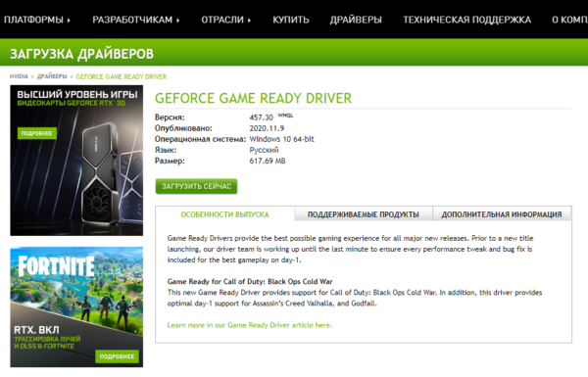The image size is (588, 377).
Task: Open the ДРАЙВЕРЫ nav item
Action: tap(356, 20)
